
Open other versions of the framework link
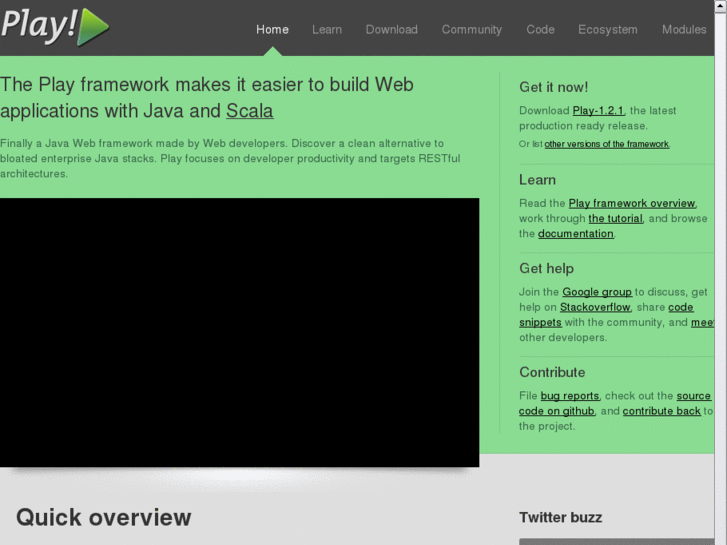coord(607,144)
